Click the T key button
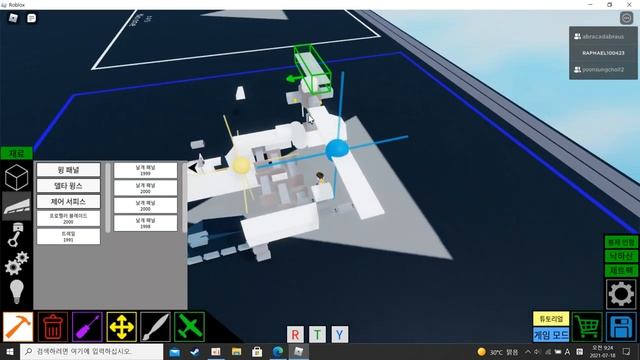Viewport: 640px width, 360px height. [317, 335]
